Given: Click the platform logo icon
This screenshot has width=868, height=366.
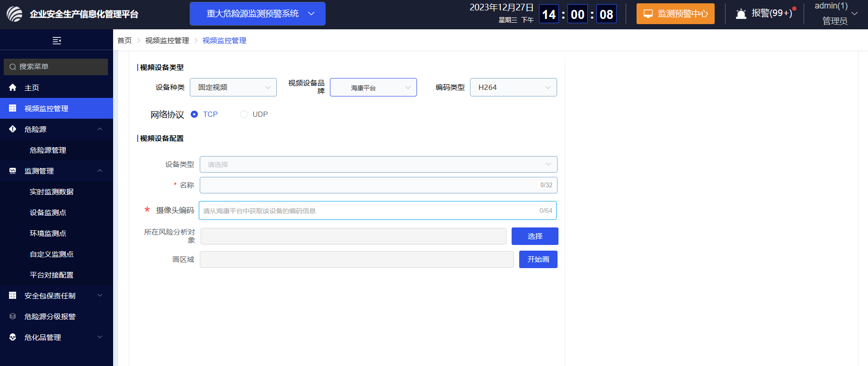Looking at the screenshot, I should tap(15, 14).
